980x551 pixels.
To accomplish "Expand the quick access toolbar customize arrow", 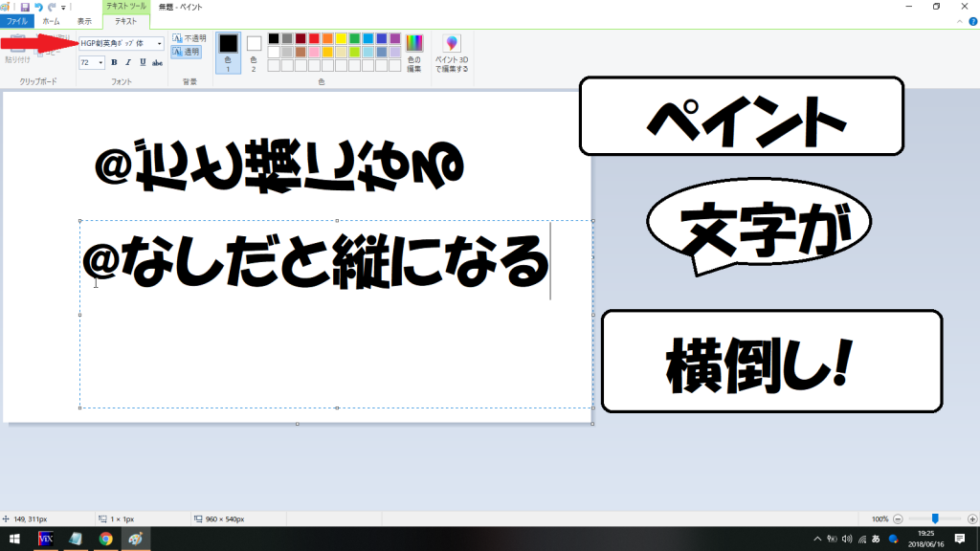I will tap(63, 7).
